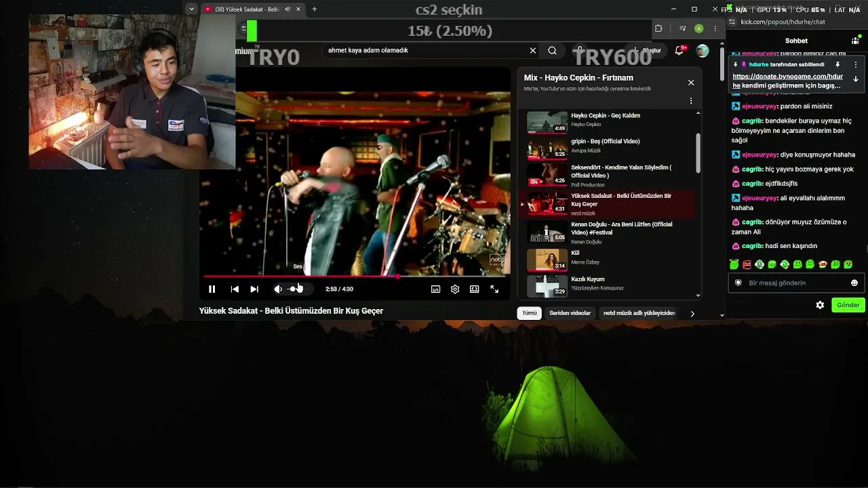
Task: Close the Mix playlist panel
Action: [x=691, y=83]
